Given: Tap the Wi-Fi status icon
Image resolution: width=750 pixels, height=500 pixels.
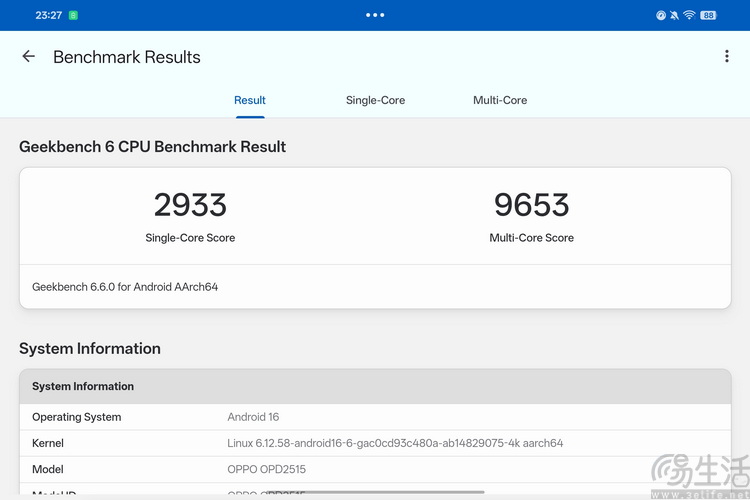Looking at the screenshot, I should click(689, 15).
